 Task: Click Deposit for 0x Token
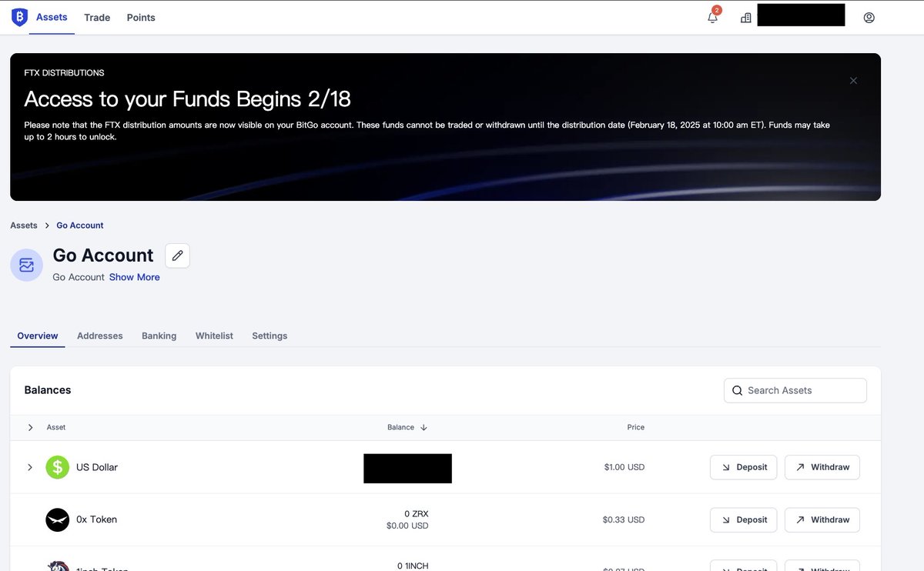click(744, 519)
